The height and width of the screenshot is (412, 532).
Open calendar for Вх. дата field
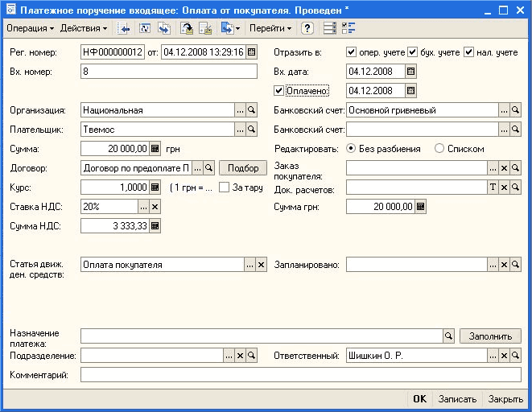[410, 72]
